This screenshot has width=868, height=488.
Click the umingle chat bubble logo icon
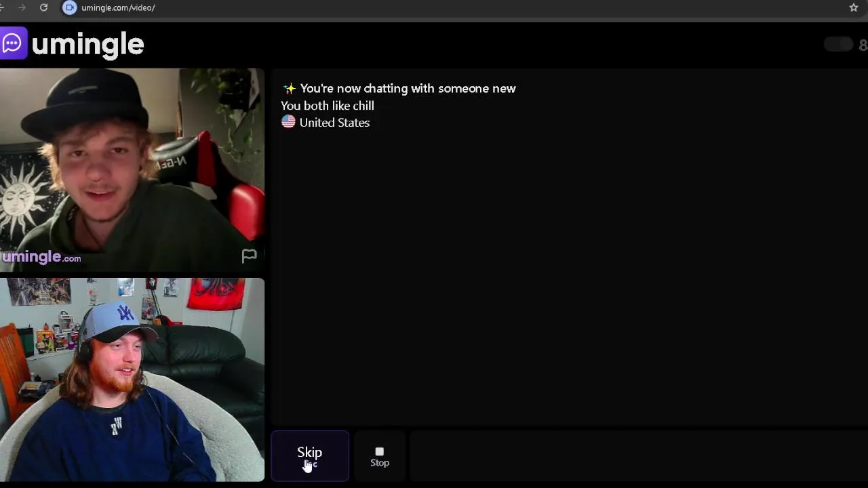click(13, 43)
